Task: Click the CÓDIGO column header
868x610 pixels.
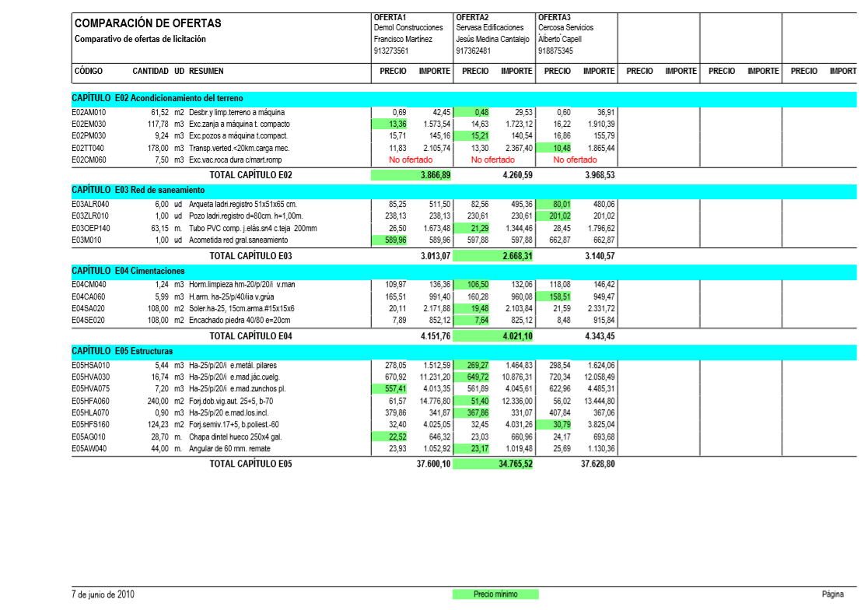Action: [89, 71]
